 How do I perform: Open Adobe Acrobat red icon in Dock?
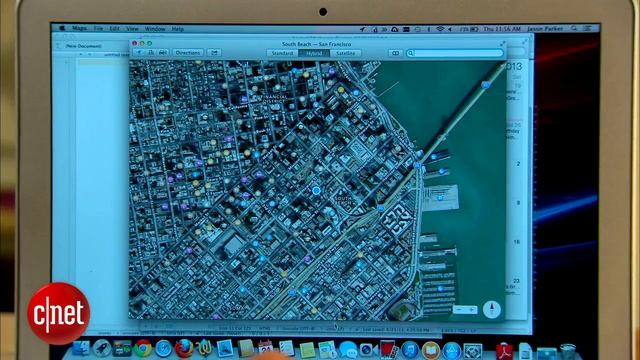click(x=504, y=351)
